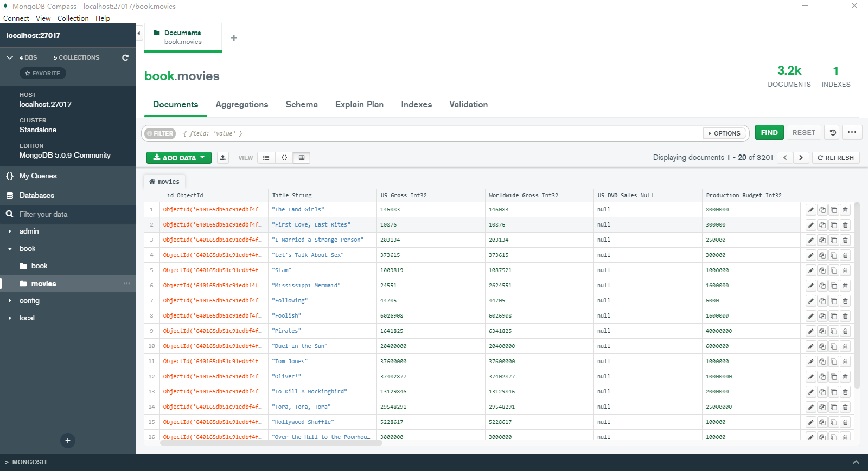Viewport: 868px width, 471px height.
Task: Edit The Land Girls document
Action: coord(810,210)
